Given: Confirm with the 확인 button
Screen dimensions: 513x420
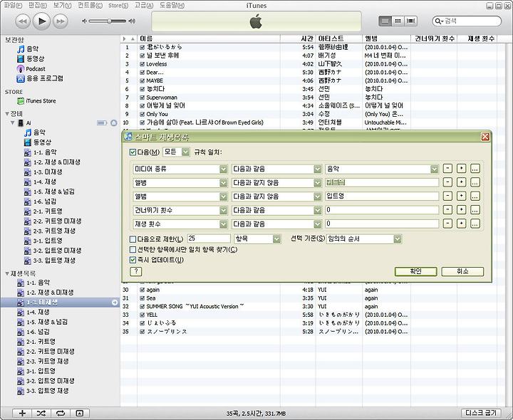Looking at the screenshot, I should tap(415, 271).
